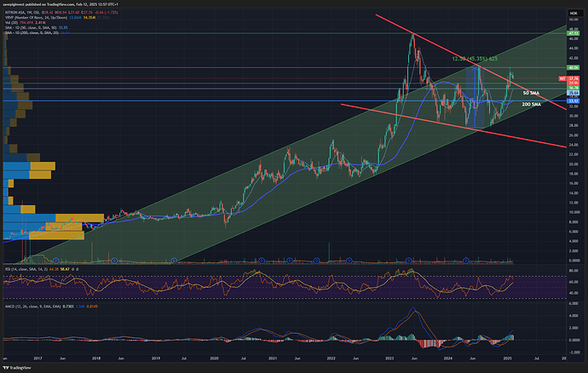Click the 36.78 green price label
Image resolution: width=588 pixels, height=373 pixels.
coord(574,88)
